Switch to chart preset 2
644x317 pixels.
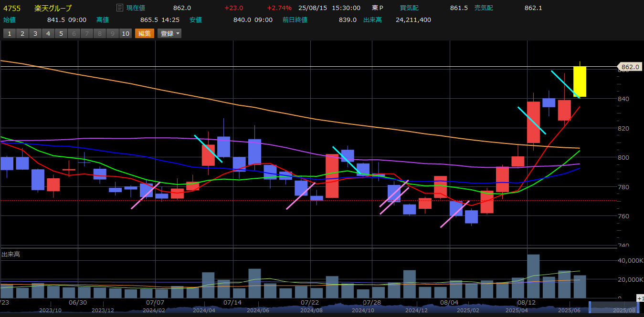click(x=22, y=33)
